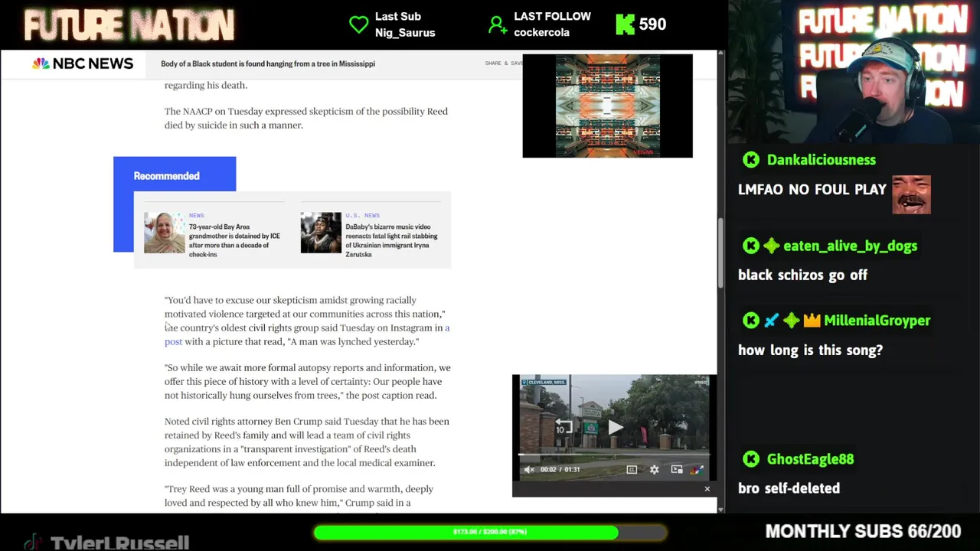Rewind the video 10 seconds
The height and width of the screenshot is (551, 980).
click(x=563, y=427)
